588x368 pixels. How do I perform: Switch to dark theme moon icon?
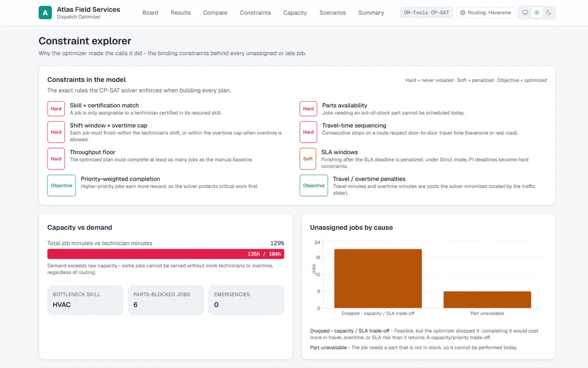coord(549,13)
